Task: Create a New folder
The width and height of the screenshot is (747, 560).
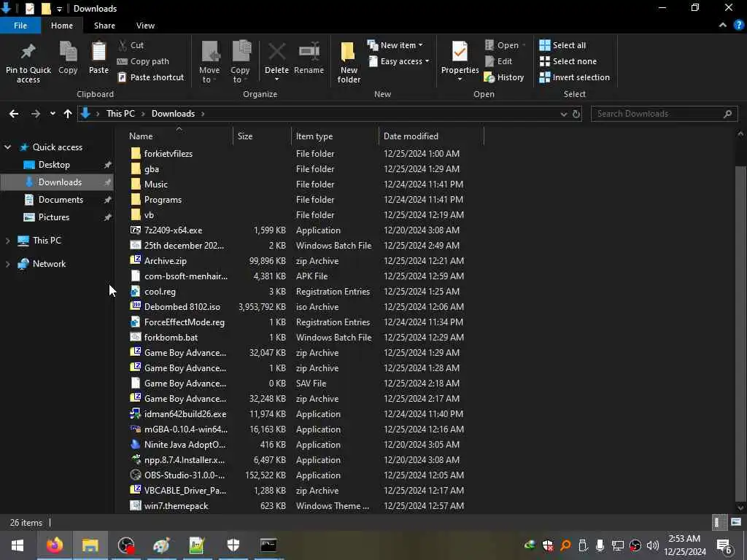Action: (x=349, y=62)
